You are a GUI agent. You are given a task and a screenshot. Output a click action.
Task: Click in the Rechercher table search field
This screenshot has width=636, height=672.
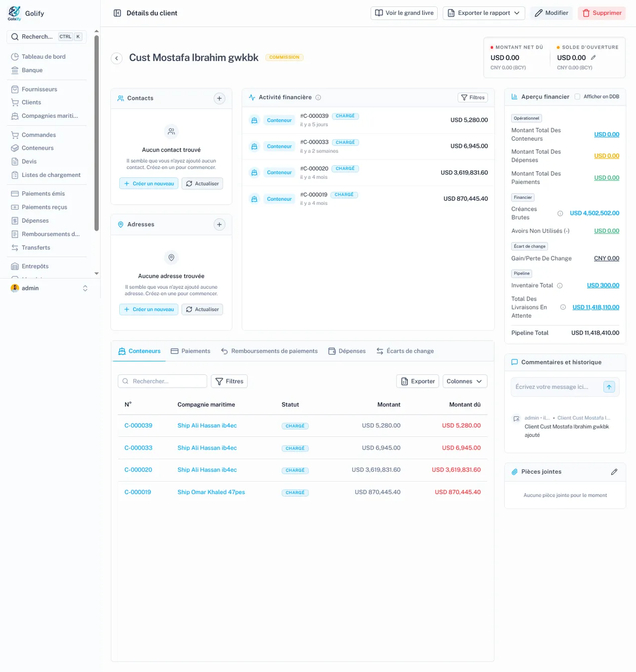tap(162, 381)
